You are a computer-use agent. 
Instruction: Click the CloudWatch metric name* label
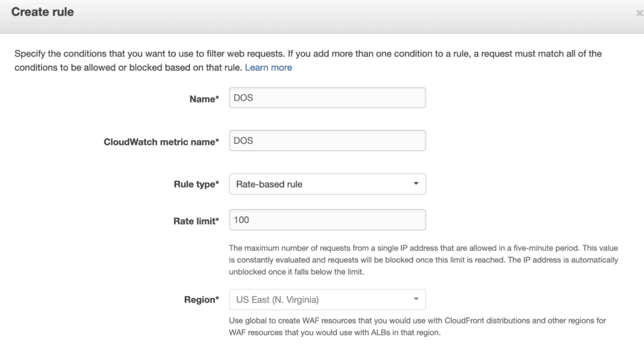point(161,142)
